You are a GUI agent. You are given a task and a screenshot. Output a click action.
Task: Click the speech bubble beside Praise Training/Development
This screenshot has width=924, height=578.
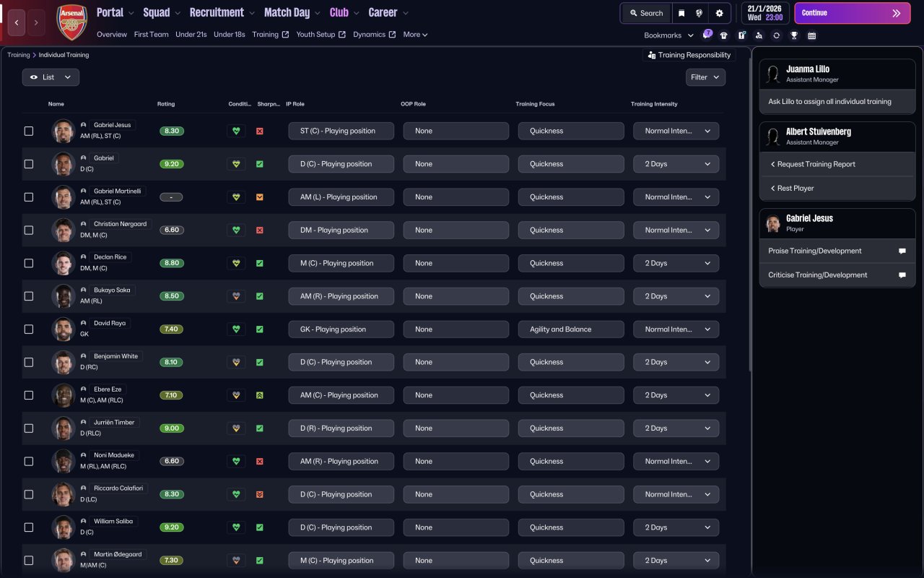coord(902,251)
